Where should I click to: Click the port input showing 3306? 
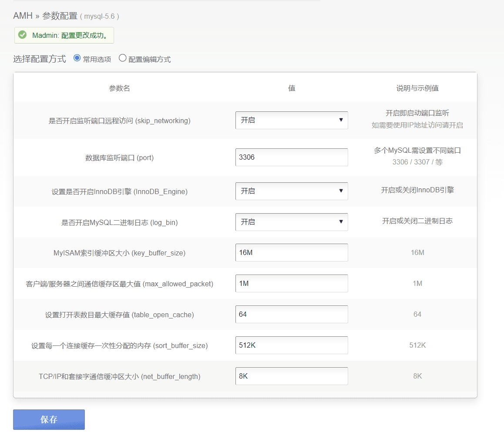click(291, 157)
